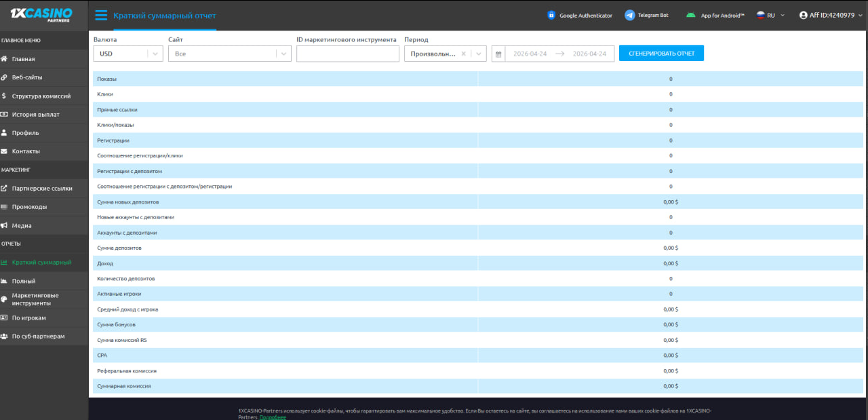Open the RU language selector

click(770, 15)
